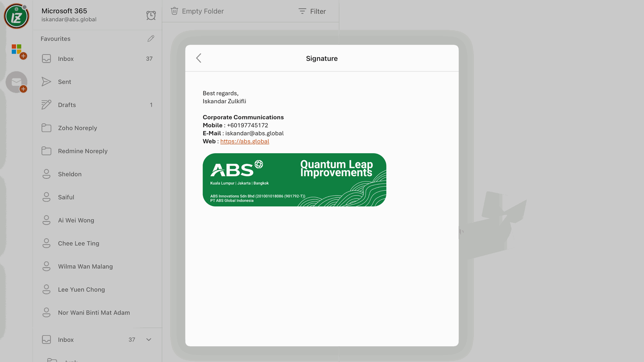Expand the bottom Inbox folder chevron
The image size is (644, 362).
pyautogui.click(x=149, y=340)
